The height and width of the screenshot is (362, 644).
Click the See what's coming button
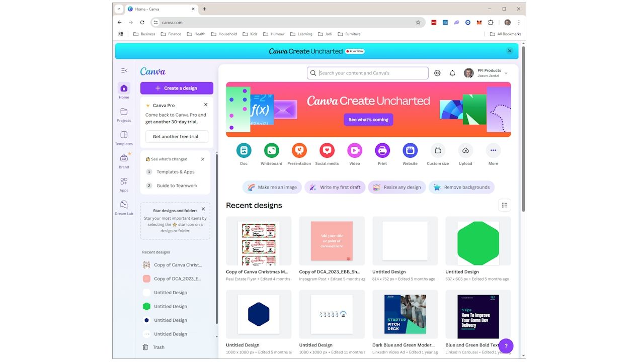[368, 120]
